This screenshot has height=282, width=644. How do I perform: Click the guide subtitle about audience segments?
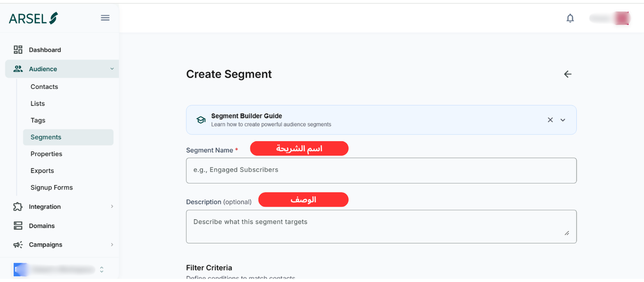(x=271, y=124)
